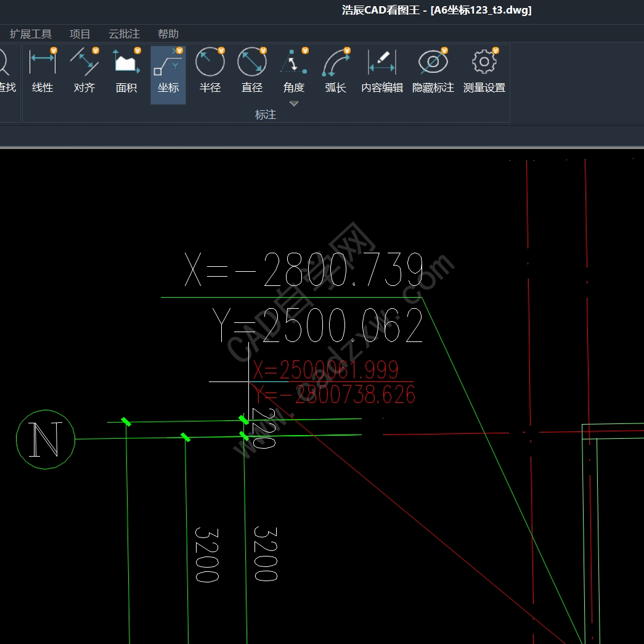Viewport: 644px width, 644px height.
Task: Click the red X=2500061.999 label
Action: coord(325,370)
